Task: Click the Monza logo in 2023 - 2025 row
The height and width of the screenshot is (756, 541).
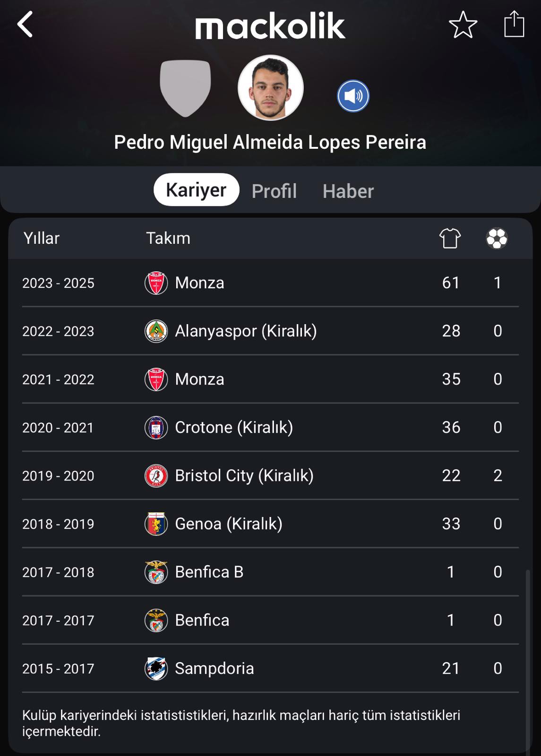Action: tap(156, 283)
